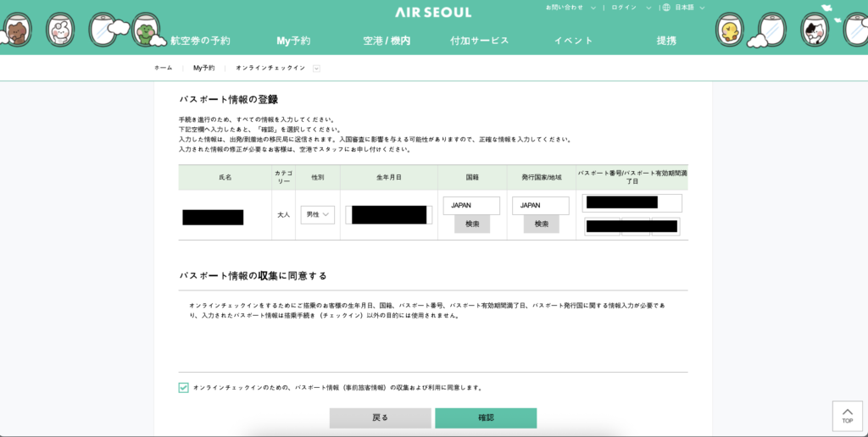868x437 pixels.
Task: Click the AIR SEOUL logo
Action: coord(433,12)
